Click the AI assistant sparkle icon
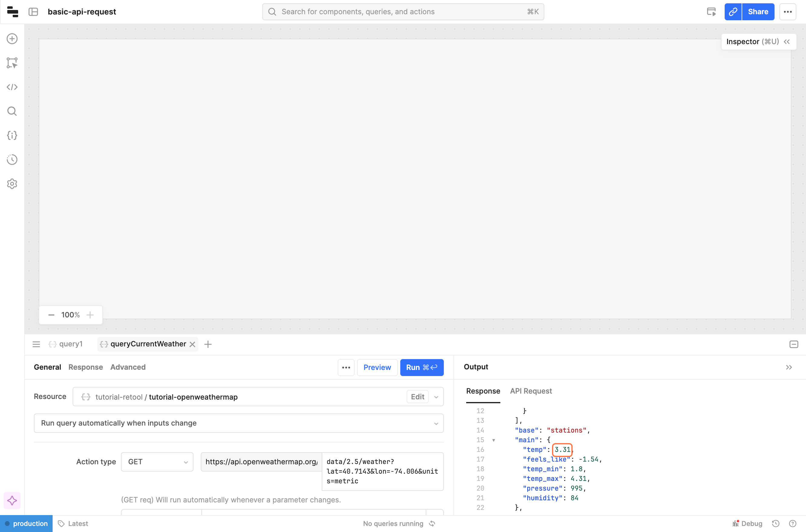 pos(12,501)
